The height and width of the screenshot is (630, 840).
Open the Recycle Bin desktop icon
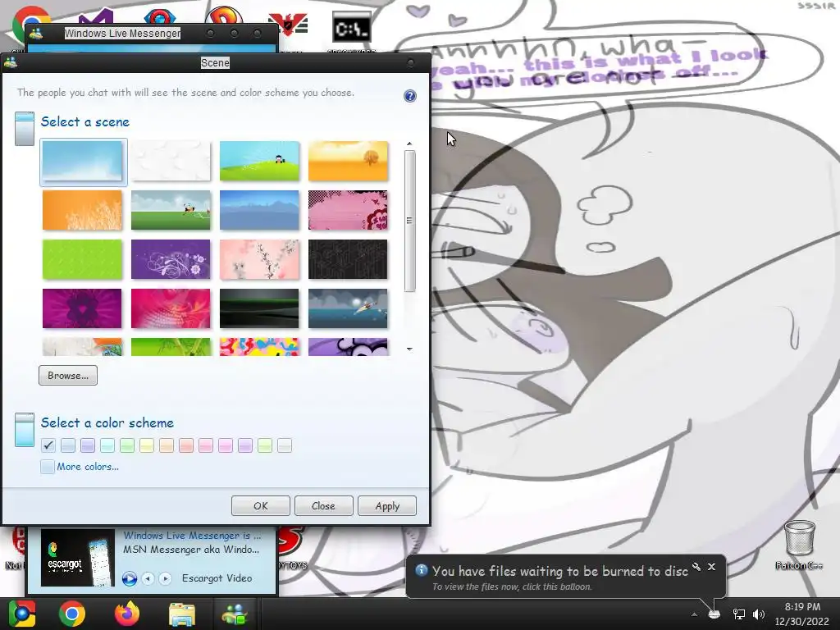pyautogui.click(x=799, y=545)
